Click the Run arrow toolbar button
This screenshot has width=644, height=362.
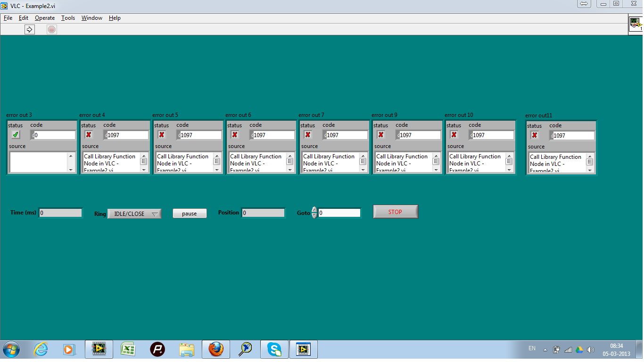click(30, 30)
